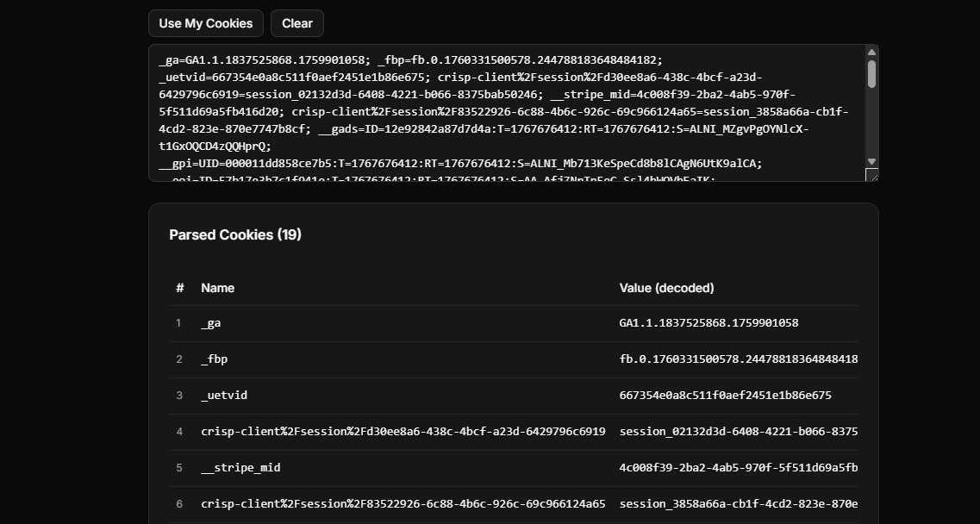Click the GA1.1.1837525868.1759901058 decoded value
Viewport: 980px width, 524px height.
708,322
